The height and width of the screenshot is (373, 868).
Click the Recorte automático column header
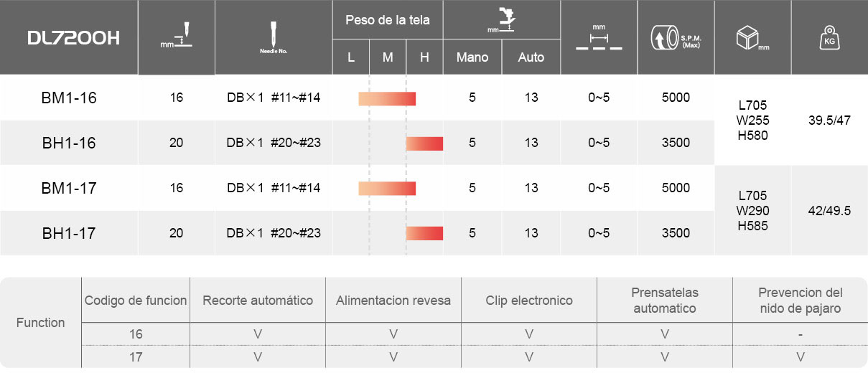click(x=258, y=300)
